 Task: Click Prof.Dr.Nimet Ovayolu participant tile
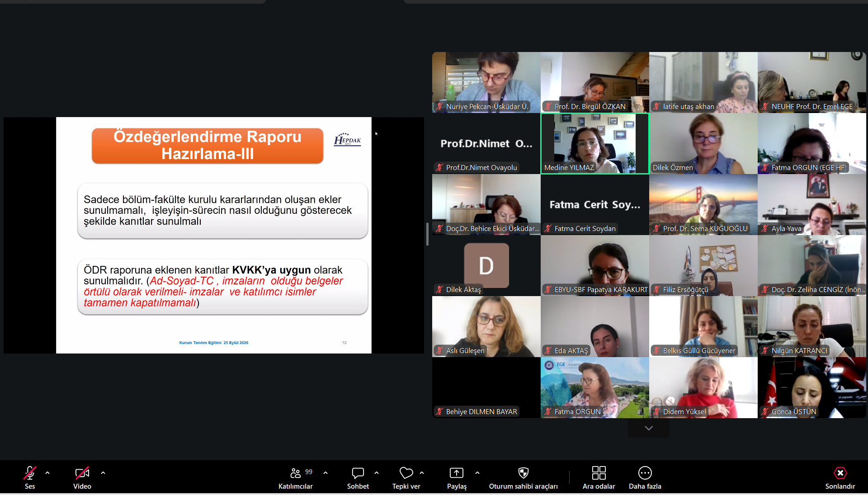coord(486,143)
